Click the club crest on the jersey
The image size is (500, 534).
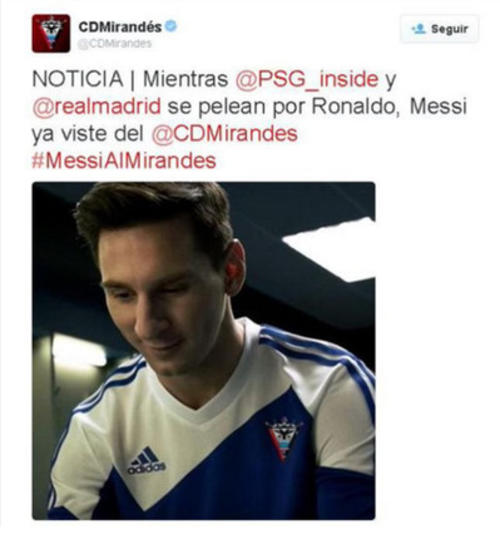(x=283, y=440)
